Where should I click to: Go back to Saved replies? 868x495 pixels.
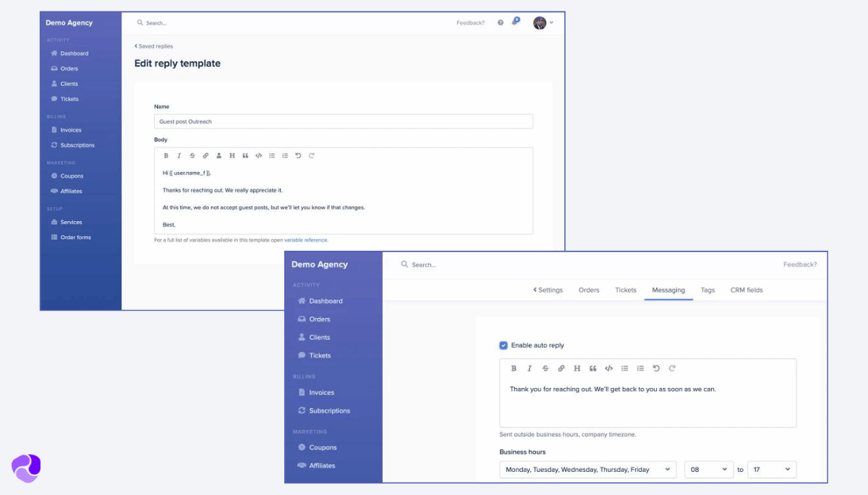coord(153,46)
